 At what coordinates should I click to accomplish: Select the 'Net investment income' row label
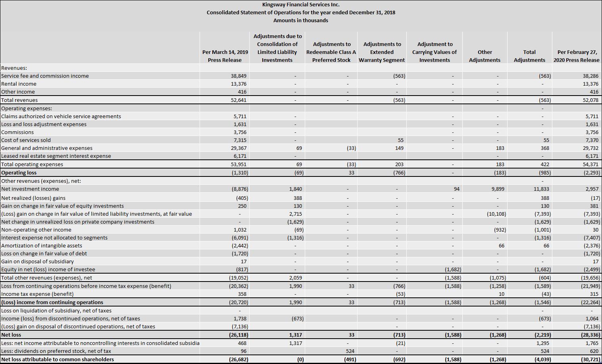click(30, 189)
